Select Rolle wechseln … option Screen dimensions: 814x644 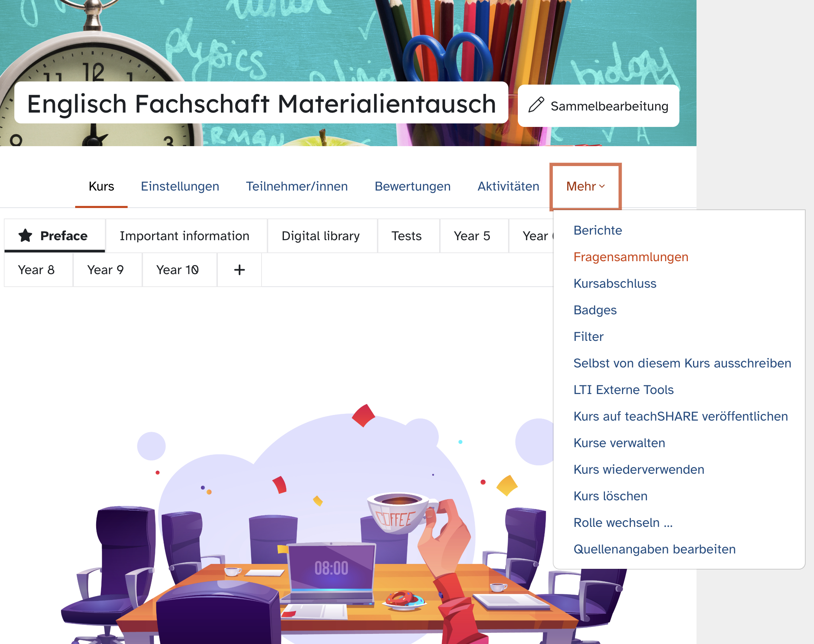[623, 523]
